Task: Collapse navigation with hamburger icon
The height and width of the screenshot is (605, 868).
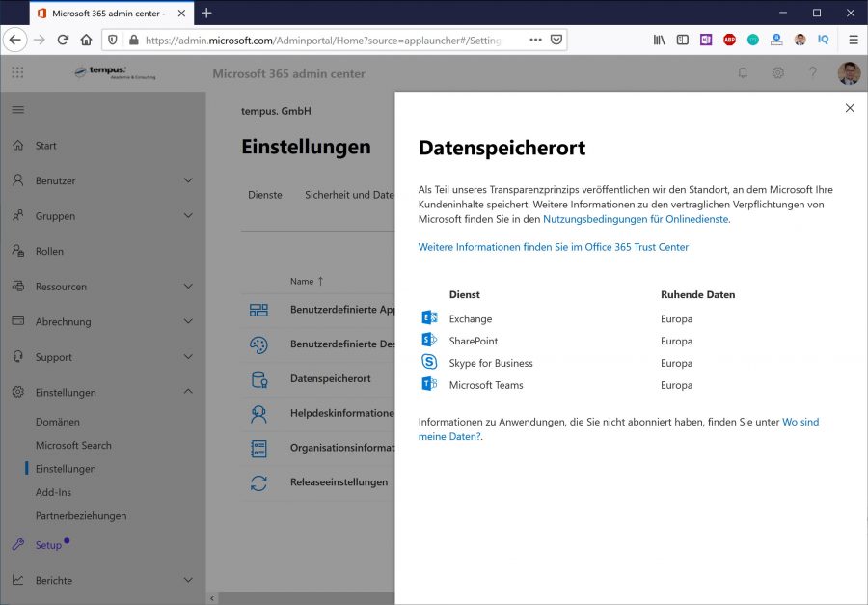Action: 17,110
